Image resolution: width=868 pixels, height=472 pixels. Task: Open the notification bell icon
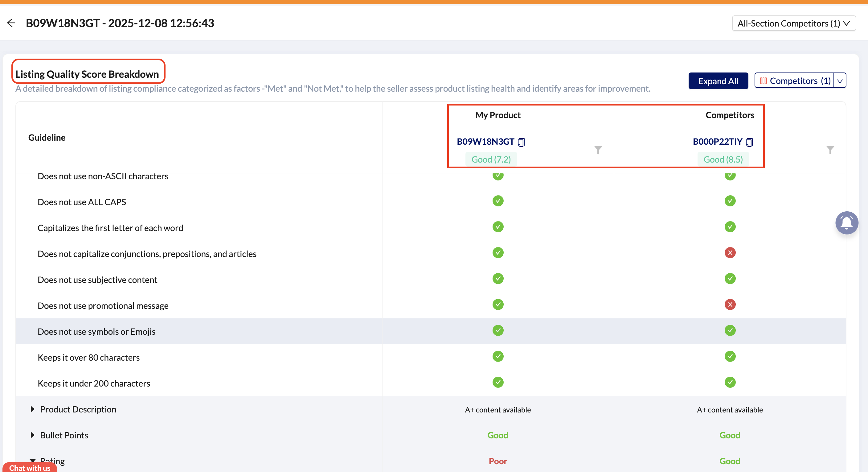[846, 223]
